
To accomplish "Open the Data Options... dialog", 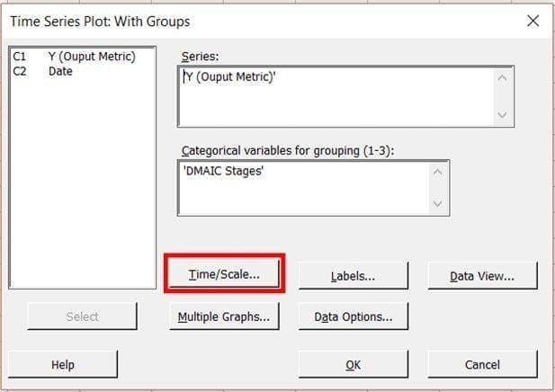I will [353, 316].
